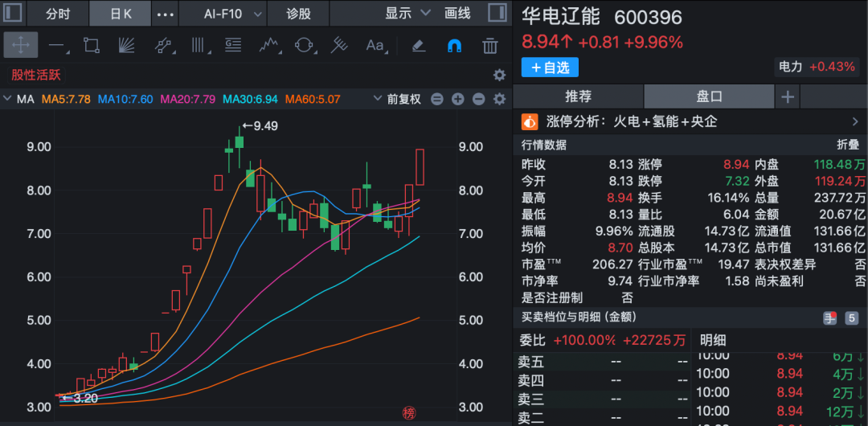
Task: Pick the rectangle shape drawing tool
Action: [x=91, y=45]
